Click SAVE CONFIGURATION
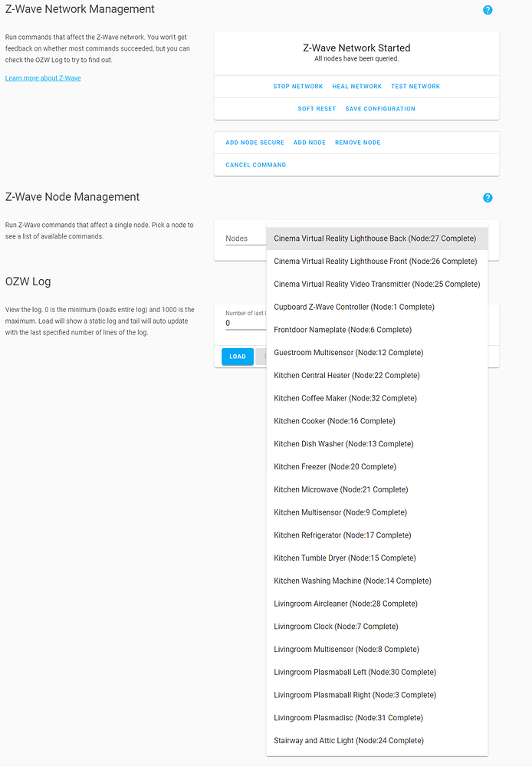Screen dimensions: 532x767 coord(380,108)
